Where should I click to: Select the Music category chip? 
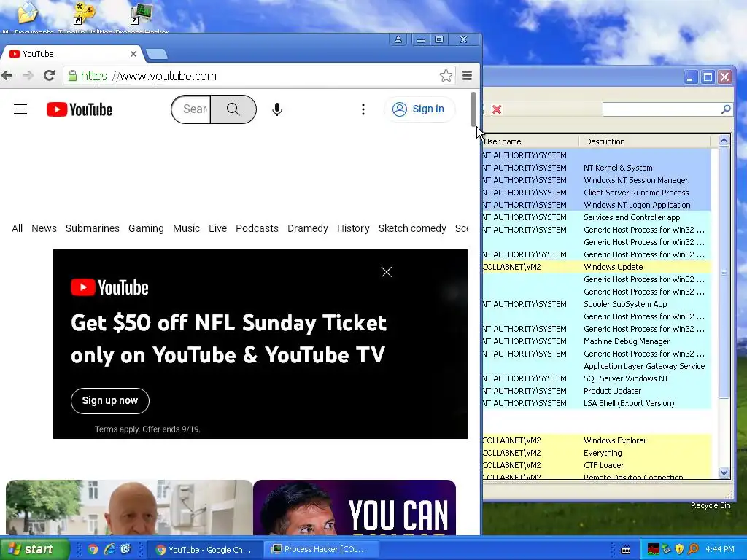tap(186, 228)
